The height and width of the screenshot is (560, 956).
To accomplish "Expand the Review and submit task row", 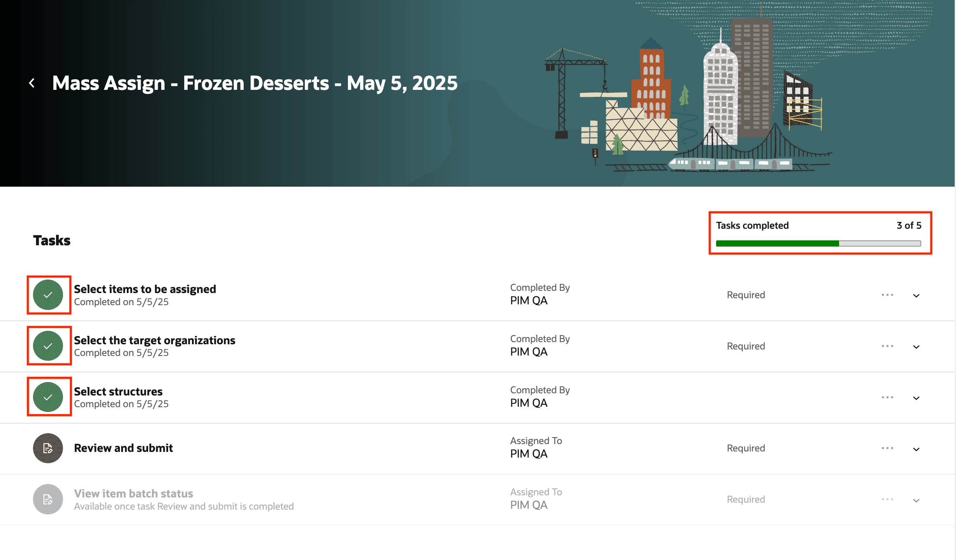I will (916, 449).
